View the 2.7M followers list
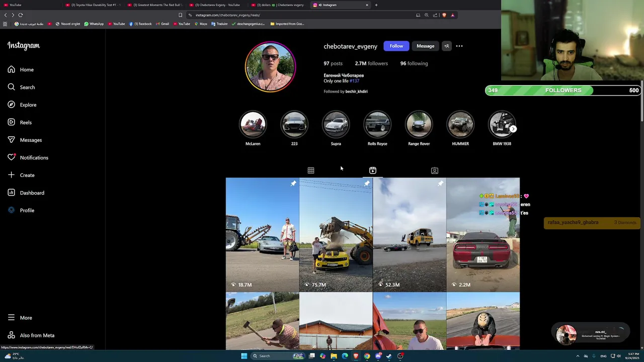This screenshot has height=362, width=644. (x=371, y=63)
